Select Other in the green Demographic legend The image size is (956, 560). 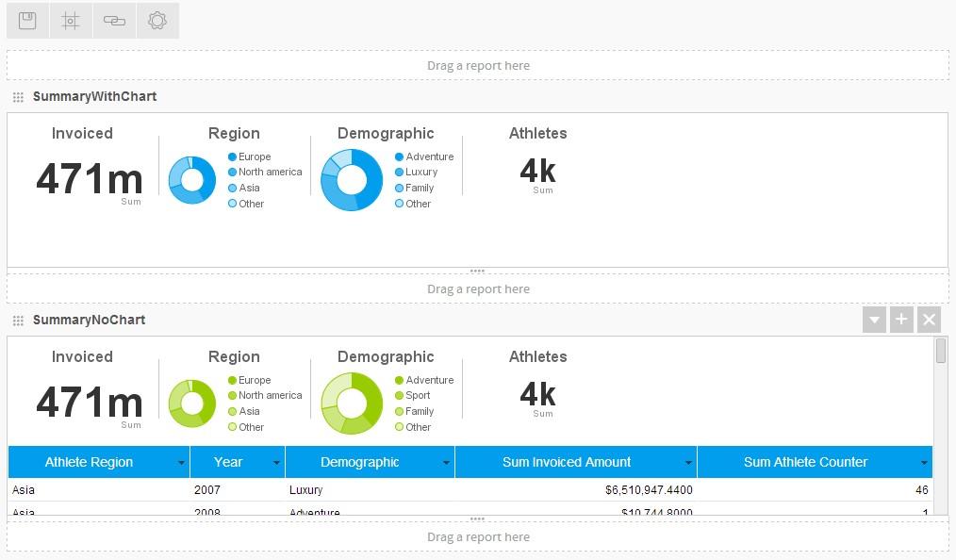[x=413, y=427]
